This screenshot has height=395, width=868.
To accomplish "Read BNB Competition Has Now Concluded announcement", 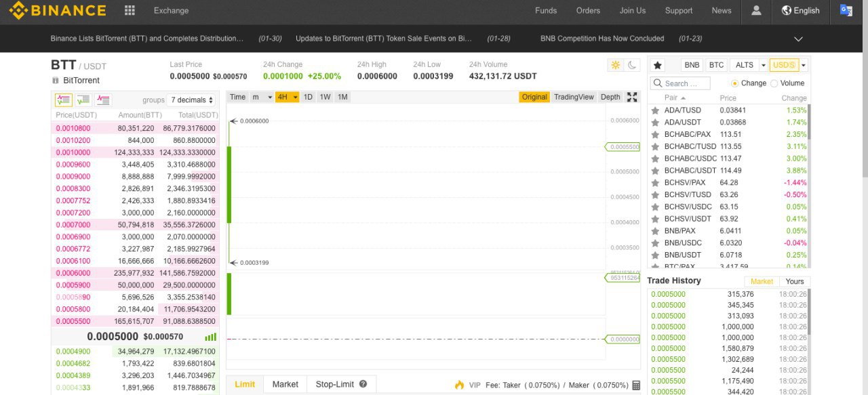I will 602,39.
